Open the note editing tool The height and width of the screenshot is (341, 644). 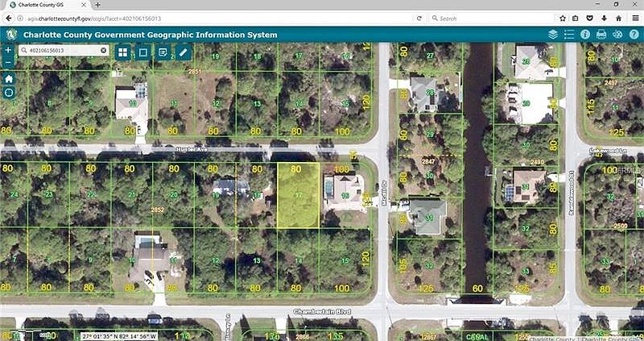pyautogui.click(x=163, y=52)
